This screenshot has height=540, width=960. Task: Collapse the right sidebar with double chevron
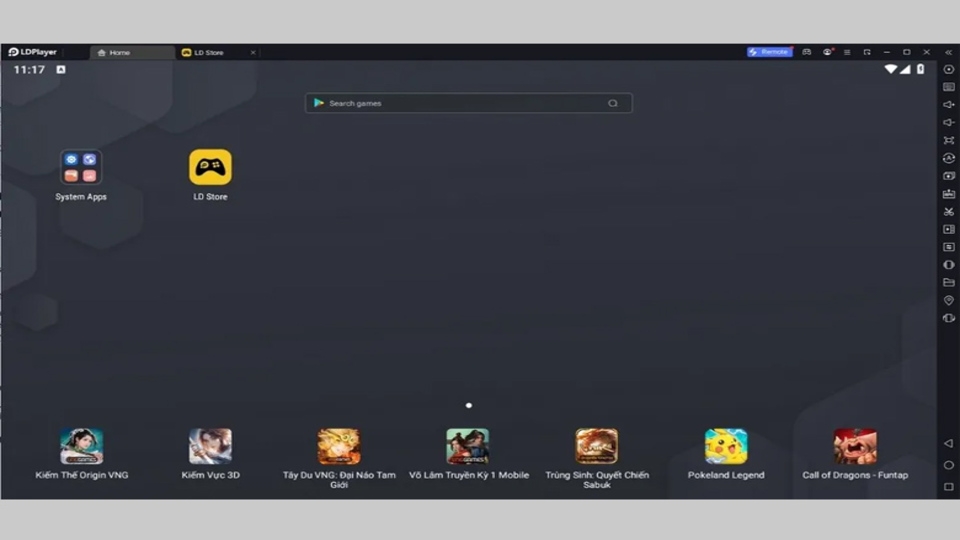[x=948, y=52]
